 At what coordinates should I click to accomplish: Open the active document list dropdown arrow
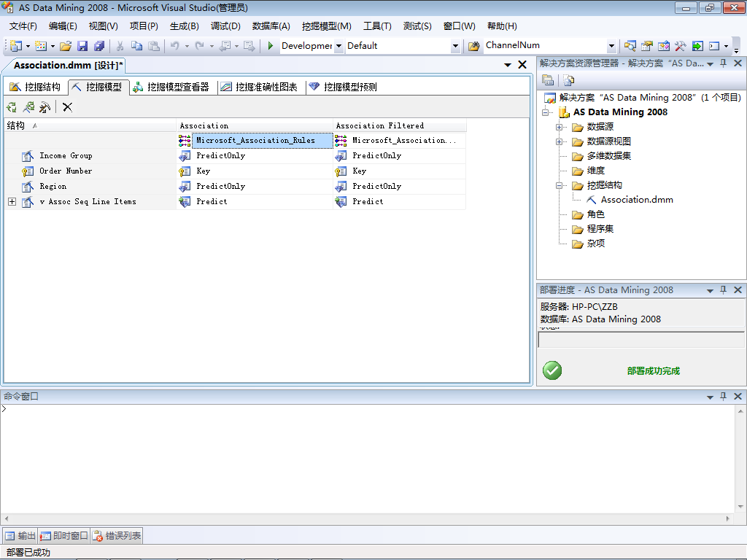508,65
